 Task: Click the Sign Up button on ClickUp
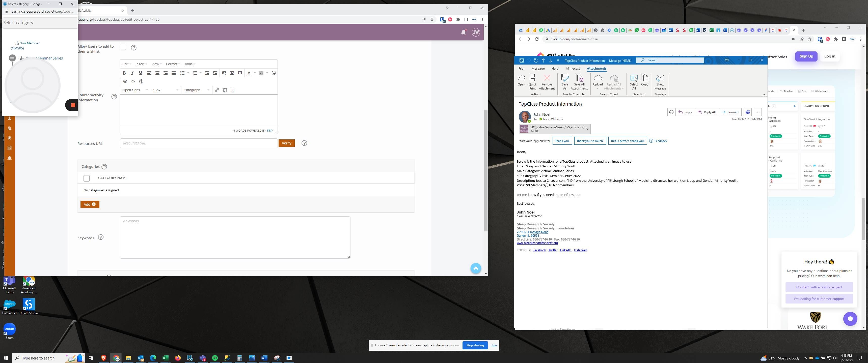(x=806, y=56)
